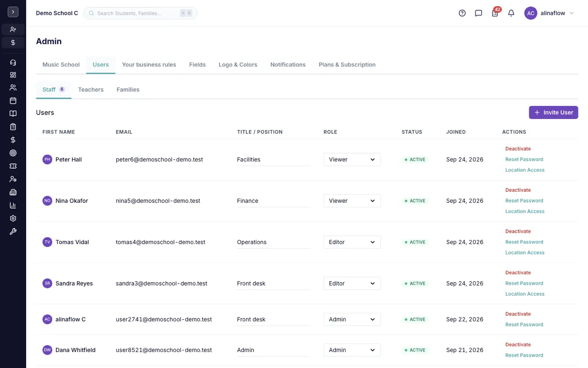Image resolution: width=588 pixels, height=368 pixels.
Task: Click email peter6@demoschool-demo.test
Action: [x=159, y=159]
